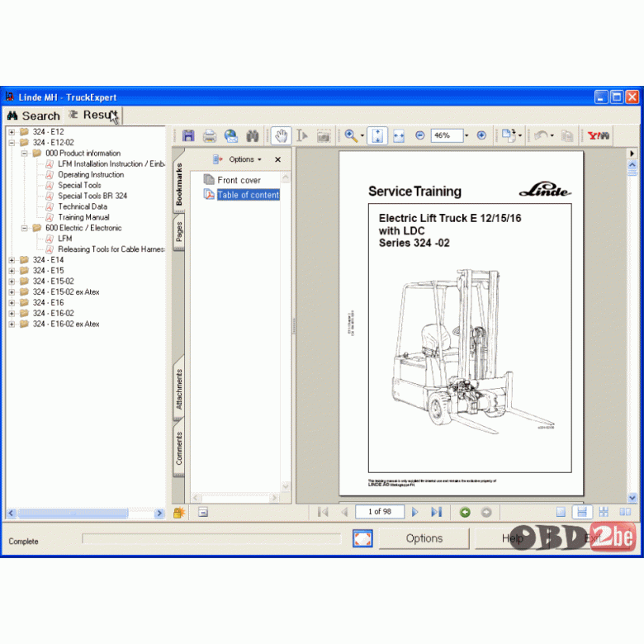Screen dimensions: 644x644
Task: Open the Bookmarks side tab
Action: [179, 183]
